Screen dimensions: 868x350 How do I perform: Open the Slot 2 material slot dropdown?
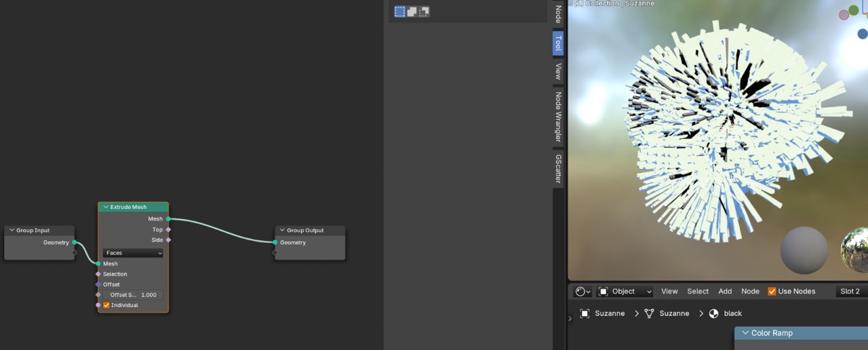coord(852,292)
